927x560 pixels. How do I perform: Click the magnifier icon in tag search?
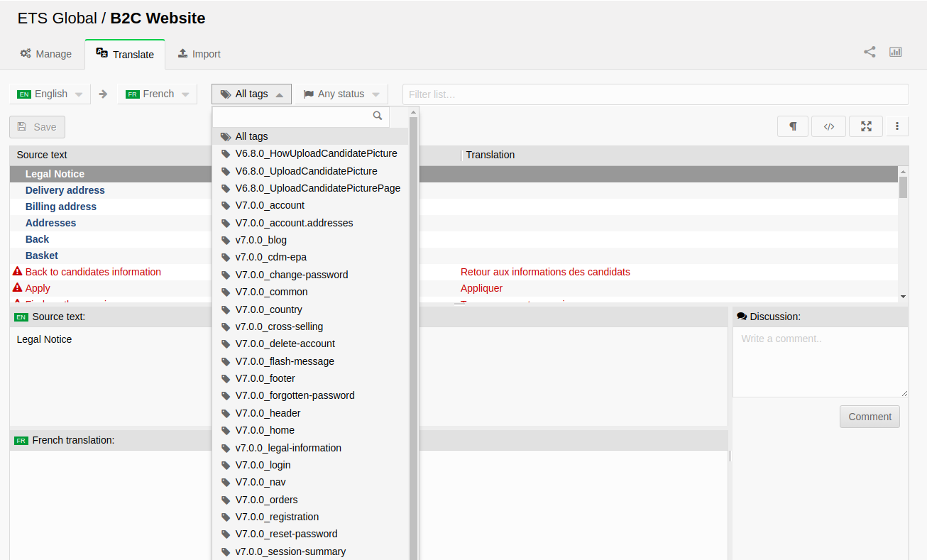pos(378,116)
